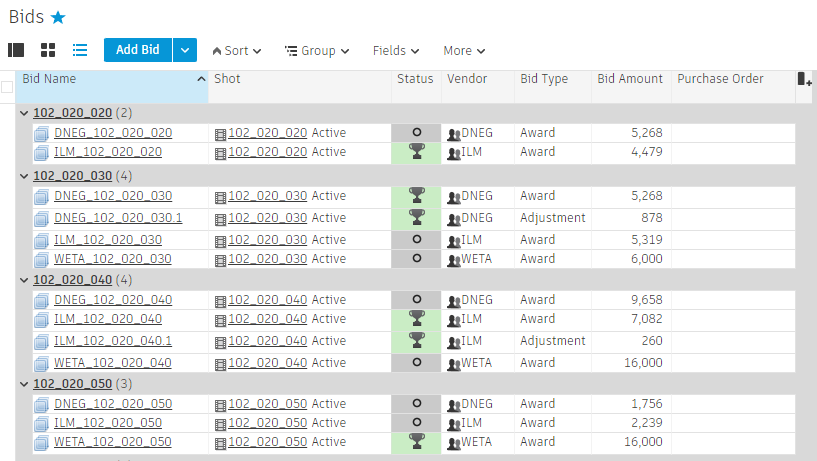Viewport: 817px width, 461px height.
Task: Open the DNEG_102_020_030.1 bid link
Action: (118, 218)
